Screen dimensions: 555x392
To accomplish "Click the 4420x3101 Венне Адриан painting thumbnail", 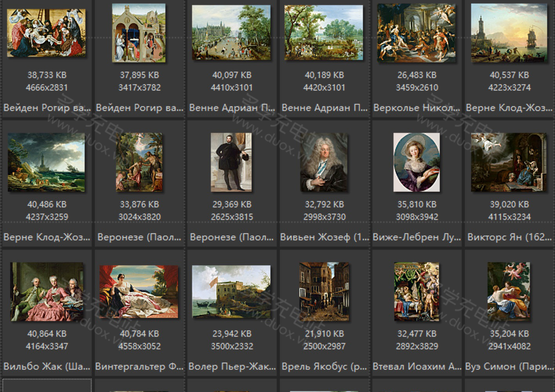I will coord(324,33).
